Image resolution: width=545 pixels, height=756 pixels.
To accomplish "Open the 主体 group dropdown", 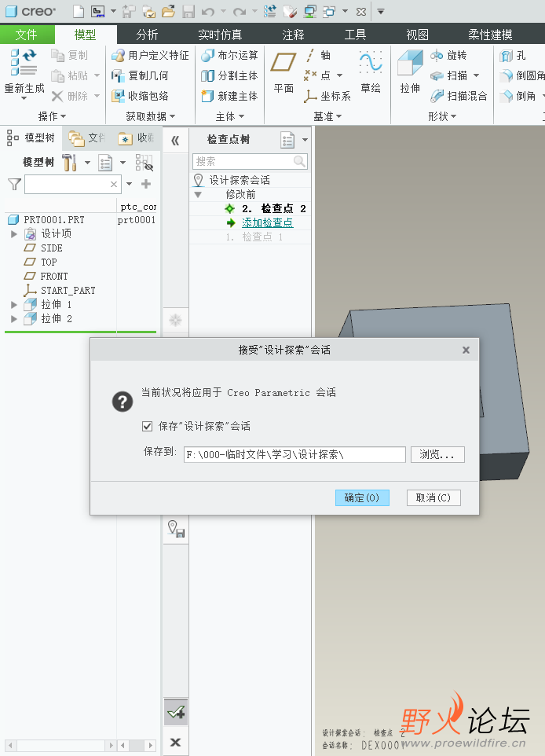I will [230, 116].
